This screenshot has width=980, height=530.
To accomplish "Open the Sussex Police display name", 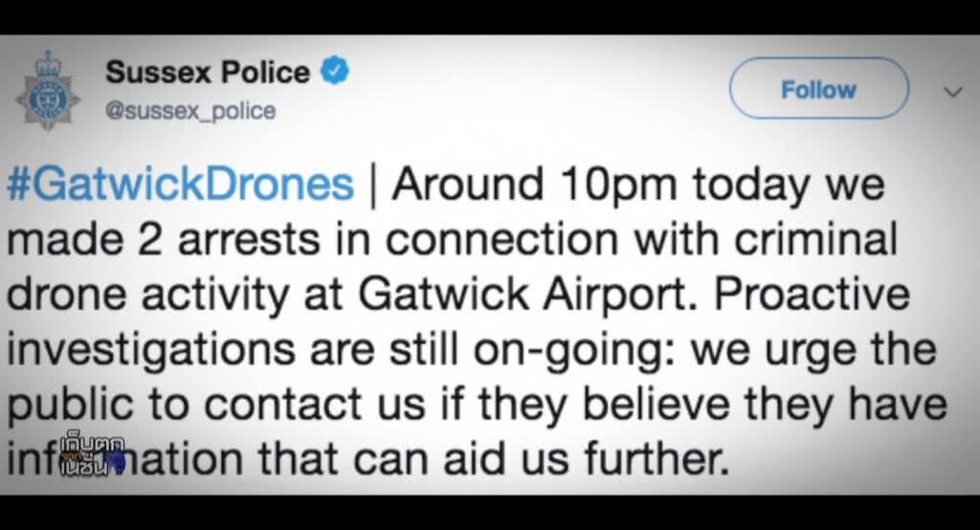I will click(208, 72).
